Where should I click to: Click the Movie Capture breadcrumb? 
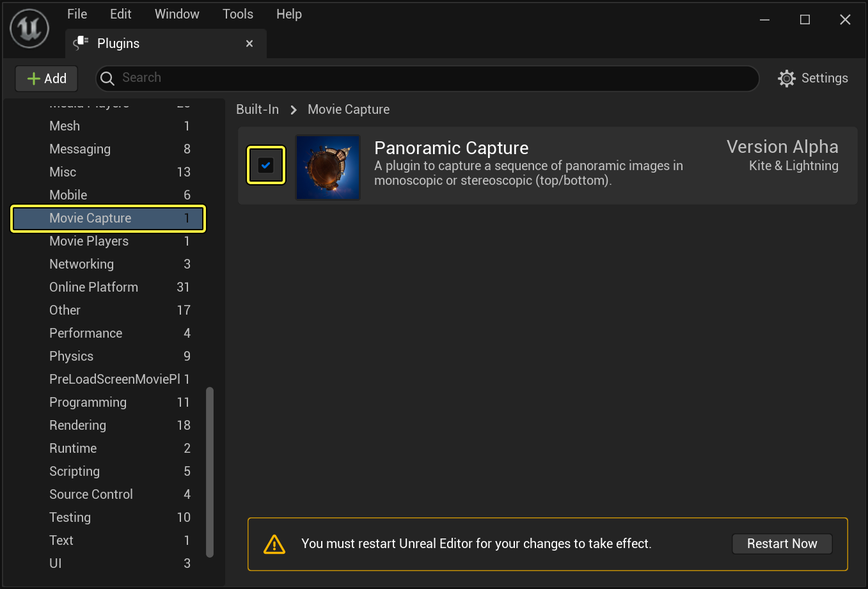349,109
